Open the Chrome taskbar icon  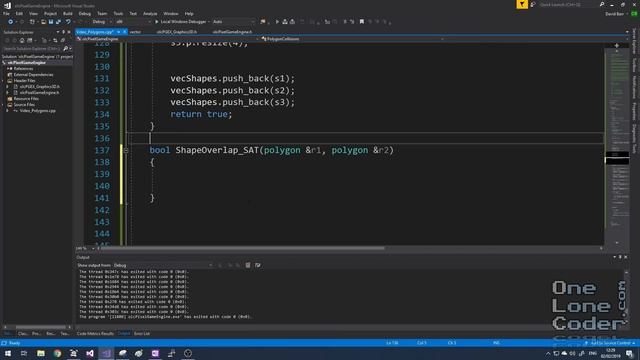click(57, 353)
